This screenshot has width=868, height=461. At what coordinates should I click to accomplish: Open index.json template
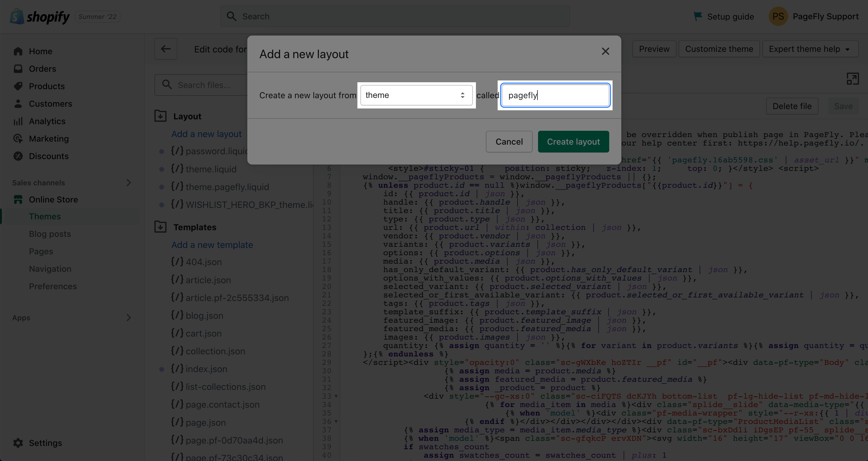(x=199, y=369)
